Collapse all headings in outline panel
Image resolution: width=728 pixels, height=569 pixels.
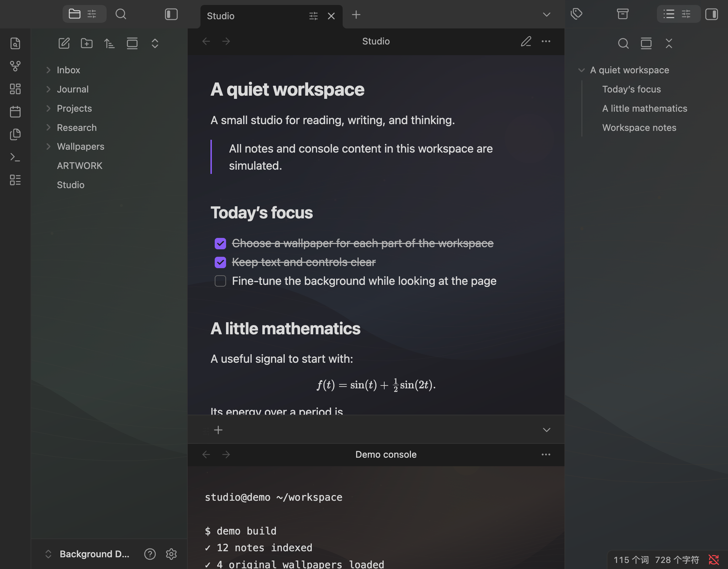pos(669,43)
